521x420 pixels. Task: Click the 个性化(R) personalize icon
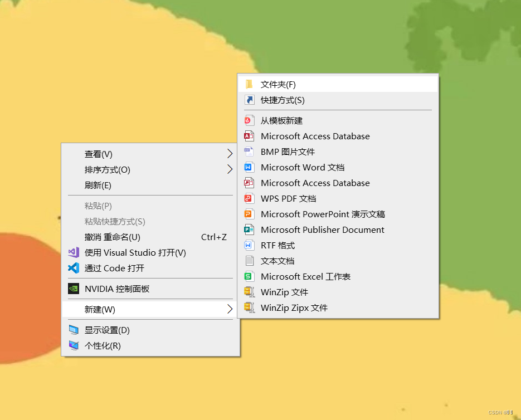(x=74, y=345)
